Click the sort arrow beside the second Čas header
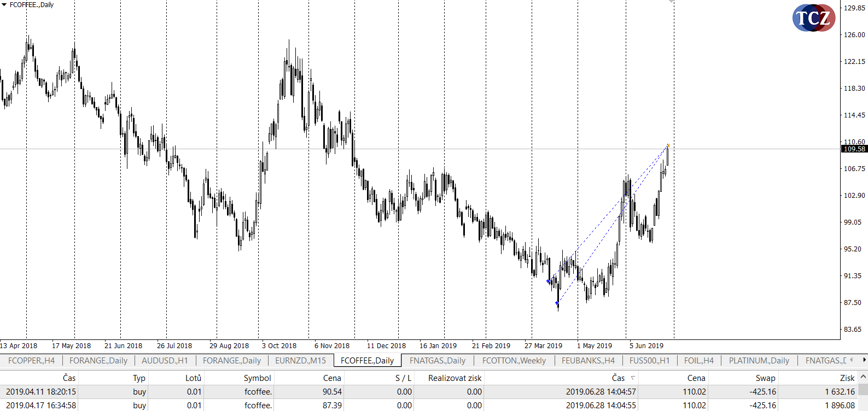This screenshot has height=411, width=868. pyautogui.click(x=633, y=378)
